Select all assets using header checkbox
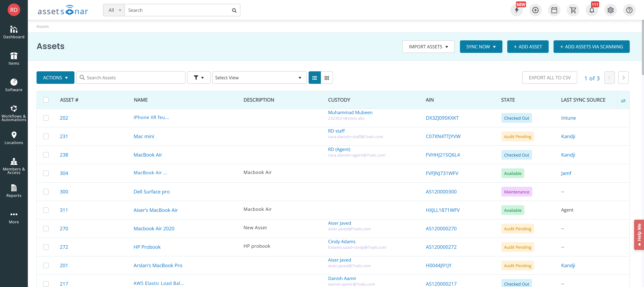 coord(46,100)
